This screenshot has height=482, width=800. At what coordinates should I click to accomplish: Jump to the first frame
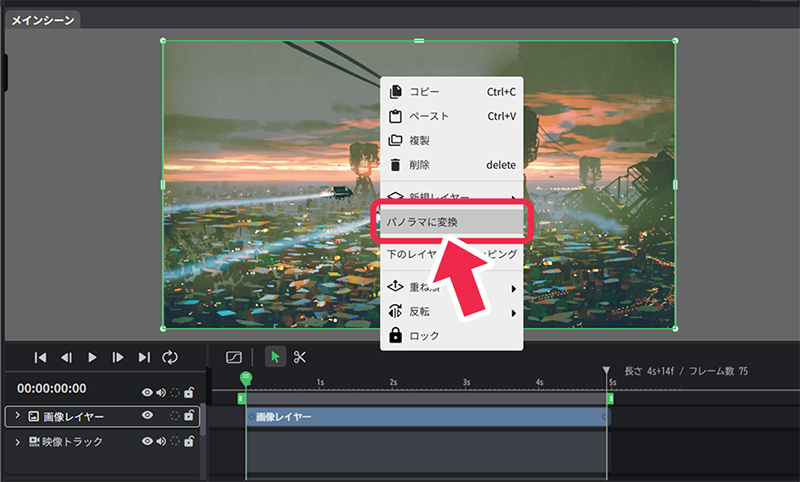(40, 358)
